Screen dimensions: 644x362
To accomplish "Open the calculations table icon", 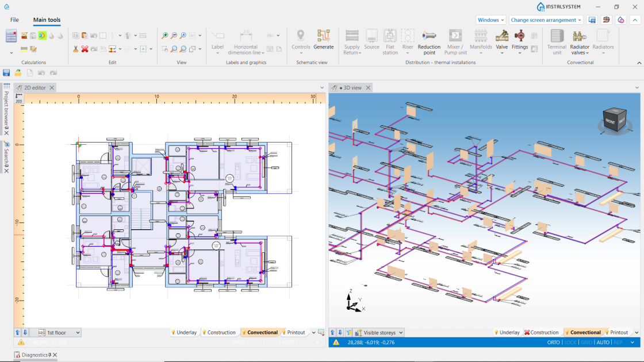I will 11,36.
